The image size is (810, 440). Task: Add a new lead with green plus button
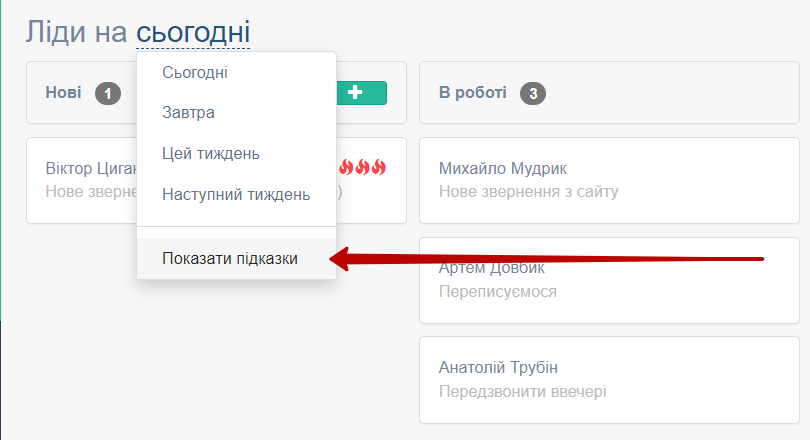tap(361, 92)
